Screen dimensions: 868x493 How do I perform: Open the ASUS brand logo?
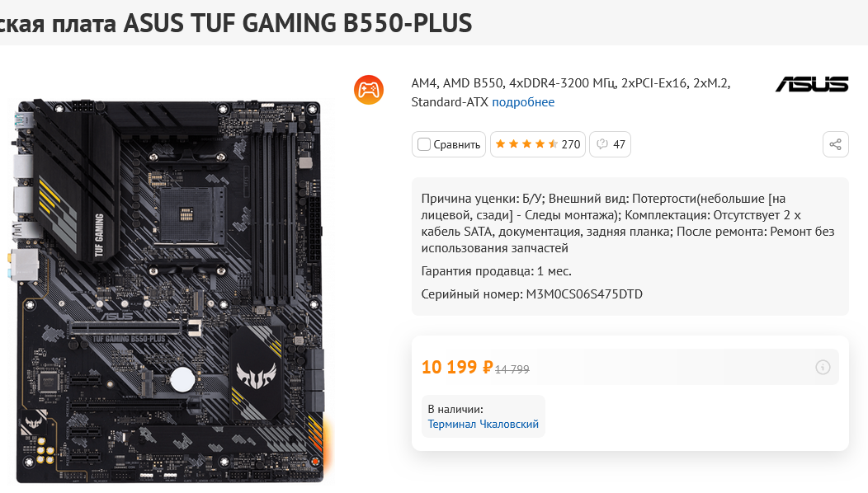pyautogui.click(x=812, y=84)
